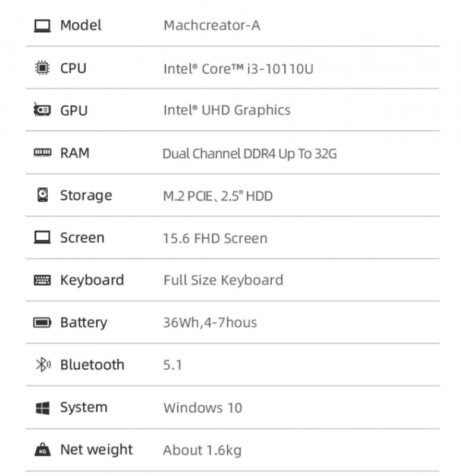Click the Machcreator-A model value
461x476 pixels.
(212, 26)
